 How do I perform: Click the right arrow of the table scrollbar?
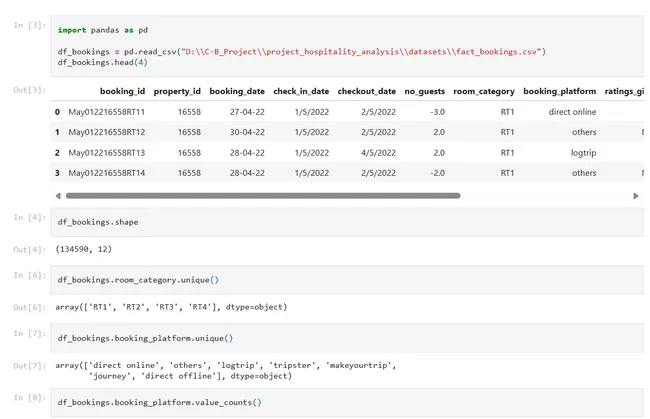coord(635,196)
